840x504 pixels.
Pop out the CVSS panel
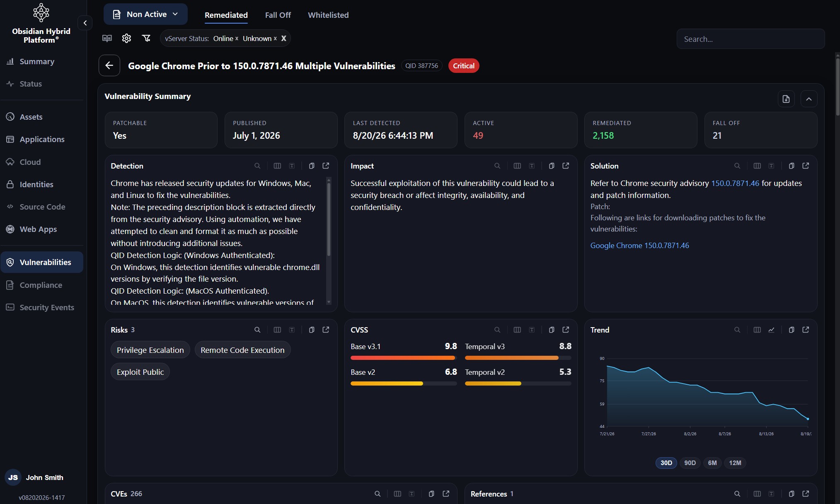click(566, 330)
